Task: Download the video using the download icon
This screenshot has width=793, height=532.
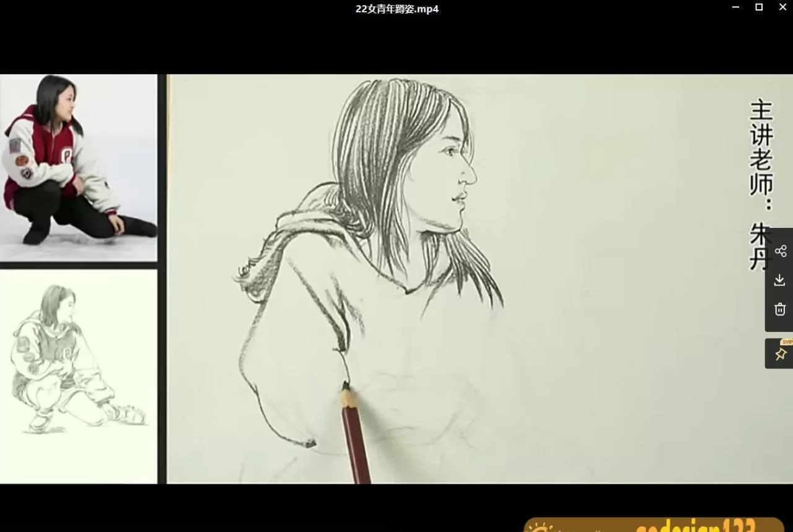Action: [780, 280]
